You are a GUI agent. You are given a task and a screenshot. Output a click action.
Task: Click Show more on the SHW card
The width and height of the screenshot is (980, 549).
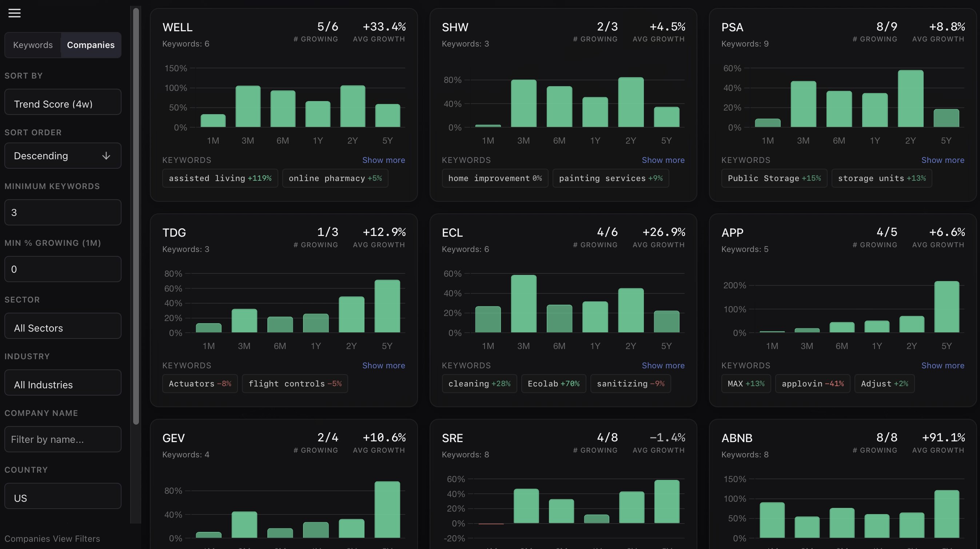click(663, 160)
